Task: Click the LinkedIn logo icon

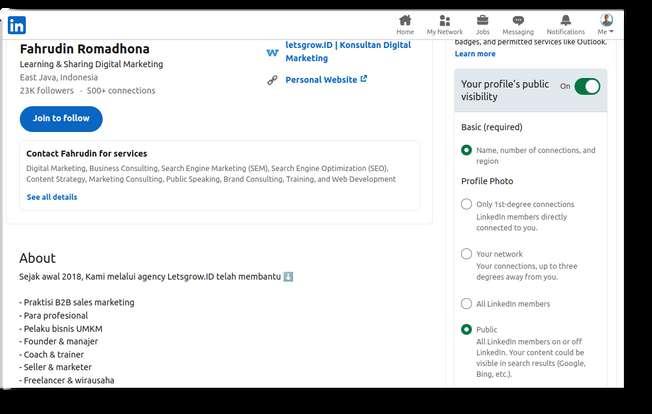Action: click(17, 25)
